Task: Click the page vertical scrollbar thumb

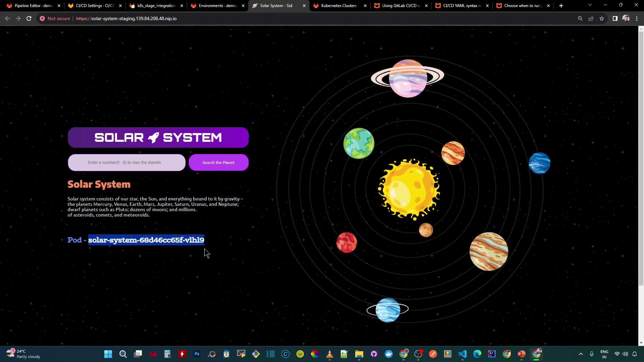Action: pos(641,158)
